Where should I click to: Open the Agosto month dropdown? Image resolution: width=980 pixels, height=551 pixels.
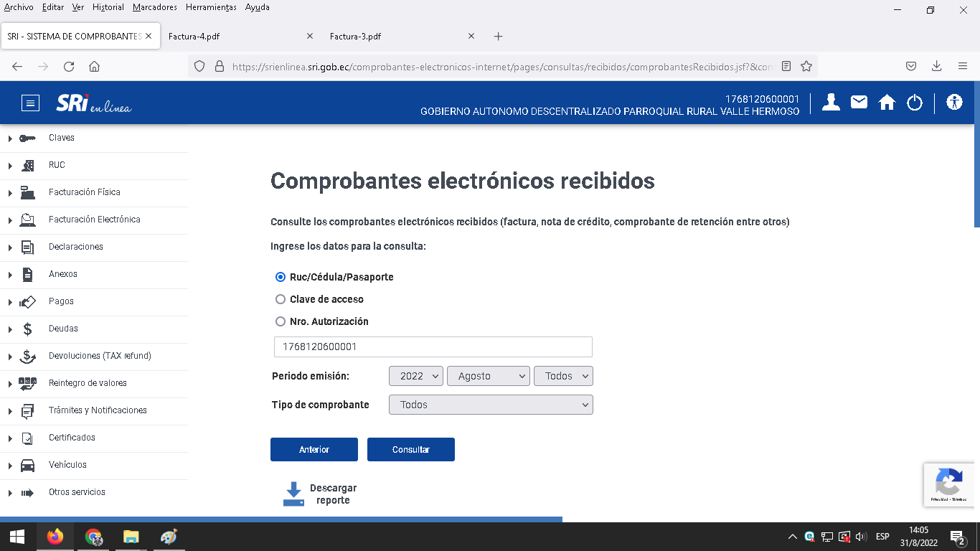point(488,376)
